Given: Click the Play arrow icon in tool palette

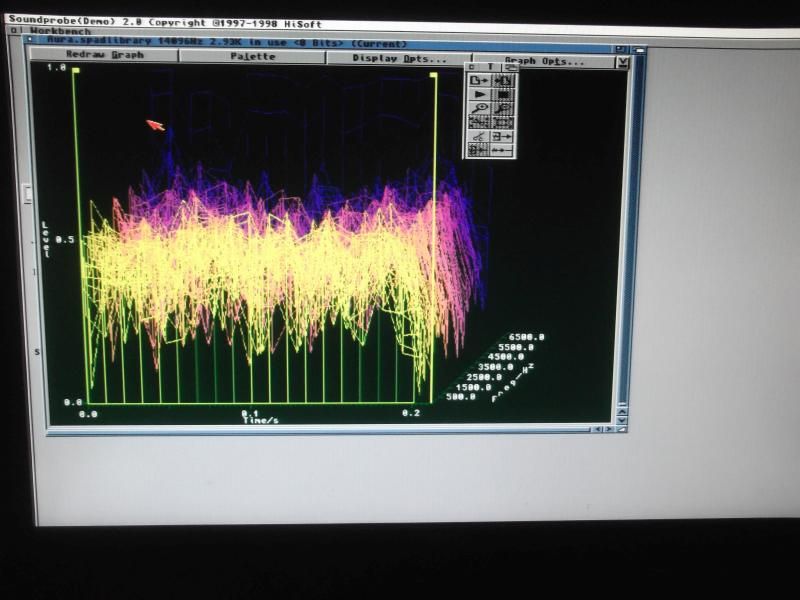Looking at the screenshot, I should click(478, 94).
